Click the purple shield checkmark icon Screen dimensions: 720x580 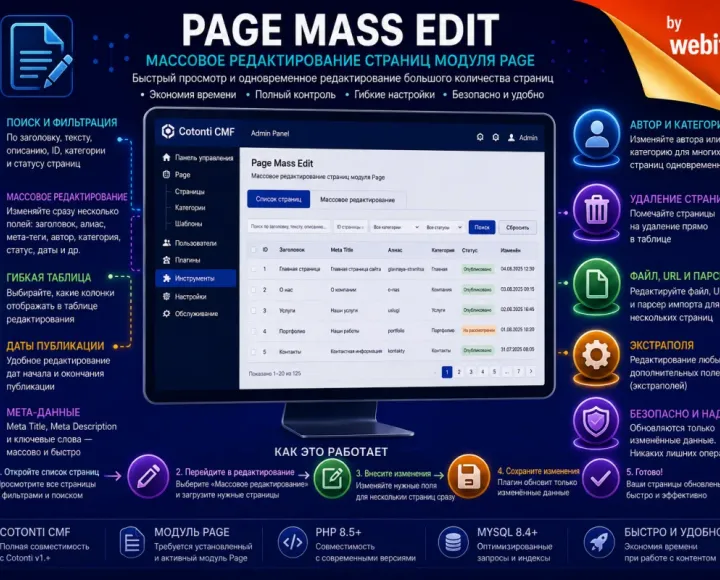[x=596, y=421]
